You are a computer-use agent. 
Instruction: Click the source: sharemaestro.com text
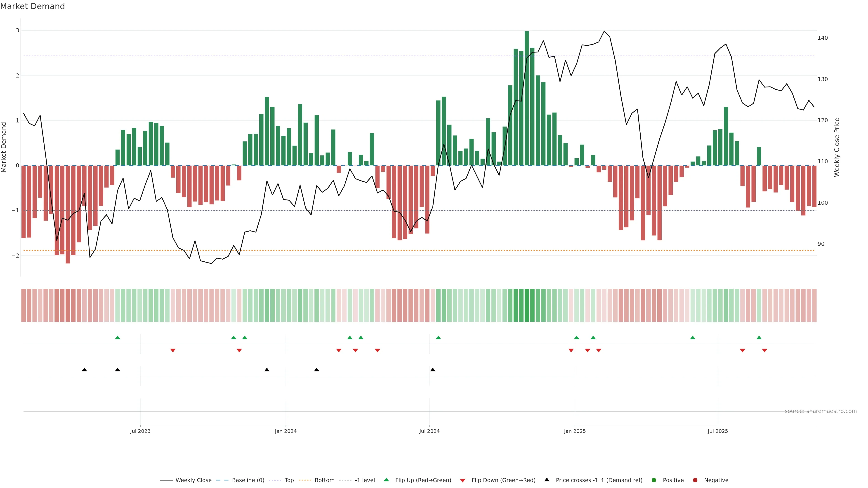pos(821,411)
